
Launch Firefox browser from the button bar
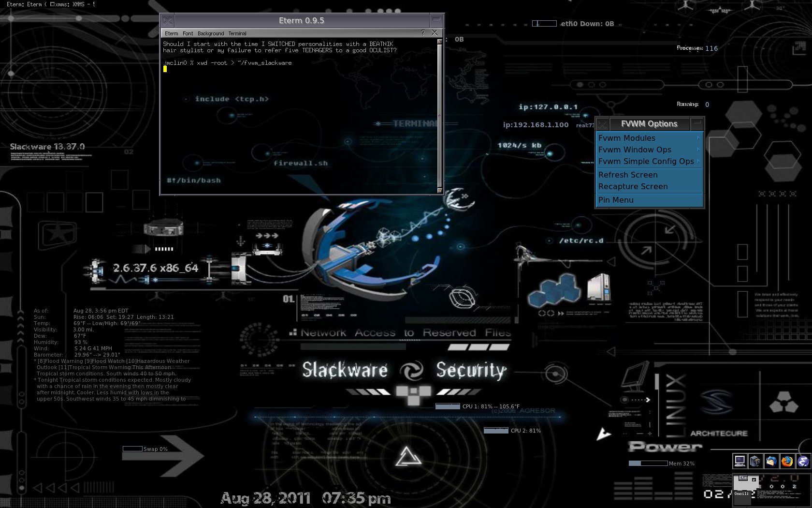(x=787, y=461)
